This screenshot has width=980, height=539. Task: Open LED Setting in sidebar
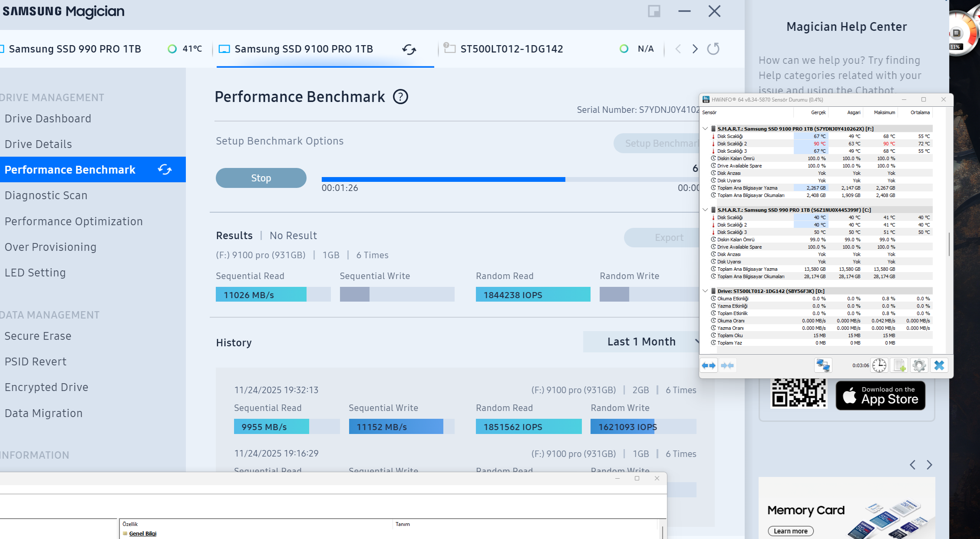pos(35,273)
